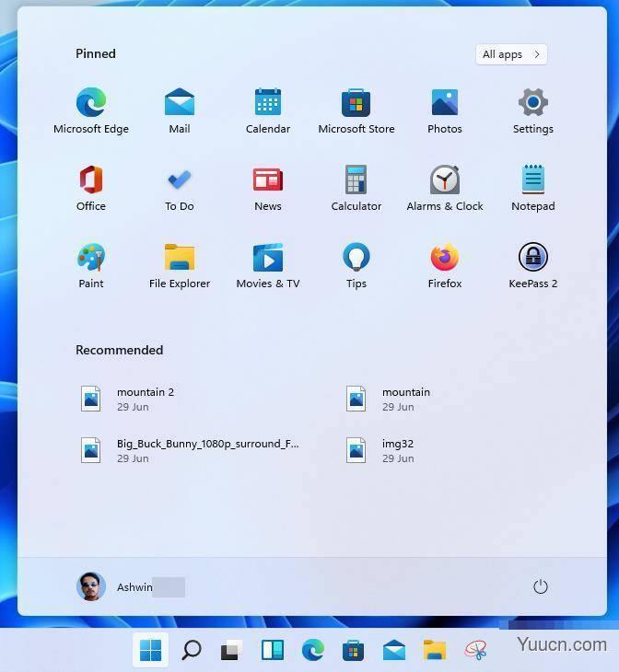Show All apps list
The image size is (619, 672).
point(511,54)
